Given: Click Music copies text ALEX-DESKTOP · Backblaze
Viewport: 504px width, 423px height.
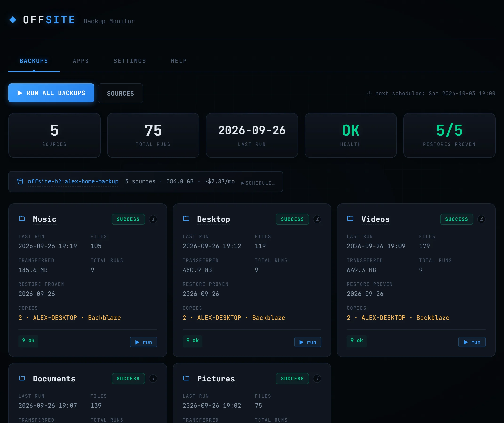Looking at the screenshot, I should (x=77, y=318).
